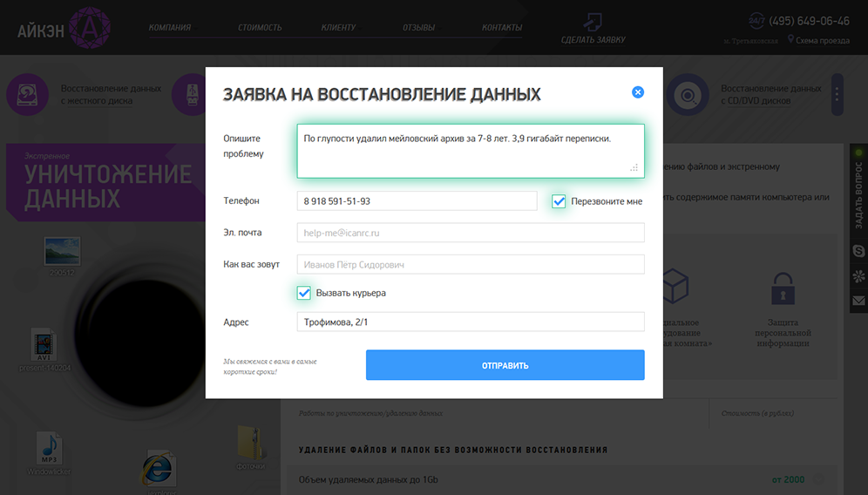Open the КОМПАНИЯ menu item
Image resolution: width=868 pixels, height=495 pixels.
170,27
